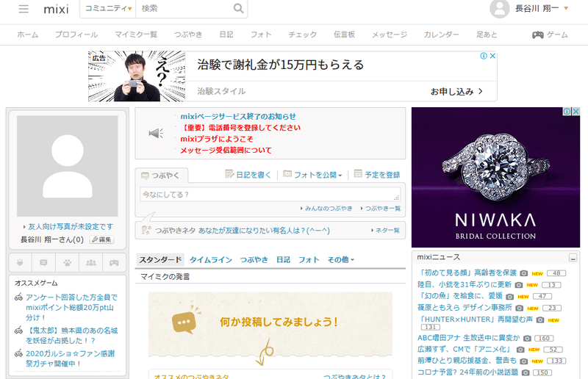Click the 予定を登録 calendar icon
588x379 pixels.
358,174
